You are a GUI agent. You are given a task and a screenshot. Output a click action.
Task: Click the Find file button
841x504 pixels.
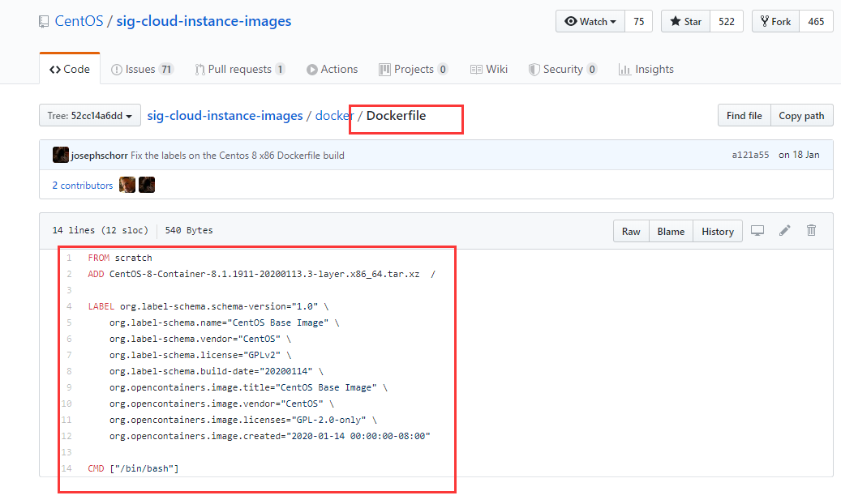tap(744, 115)
